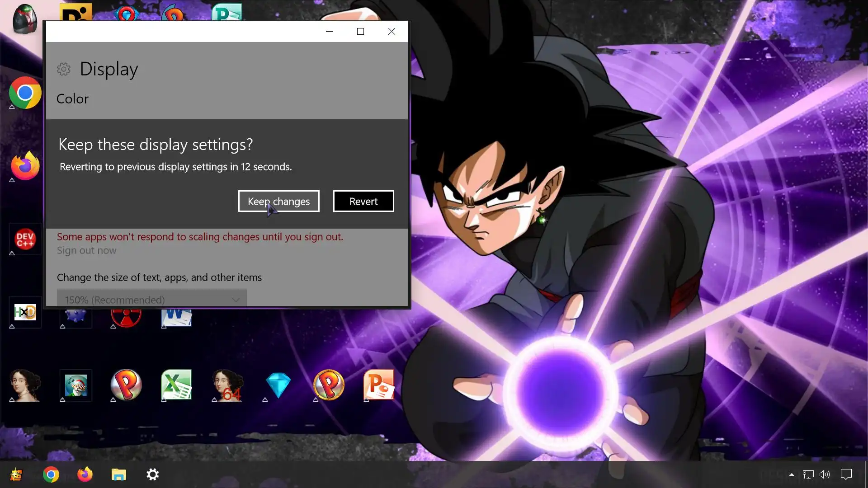Open the PowerPoint desktop shortcut

(379, 385)
